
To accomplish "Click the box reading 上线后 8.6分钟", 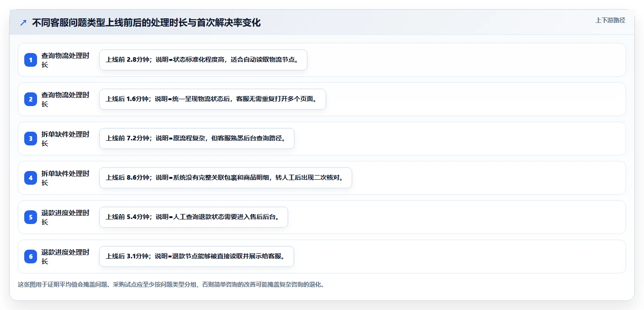I will click(225, 178).
